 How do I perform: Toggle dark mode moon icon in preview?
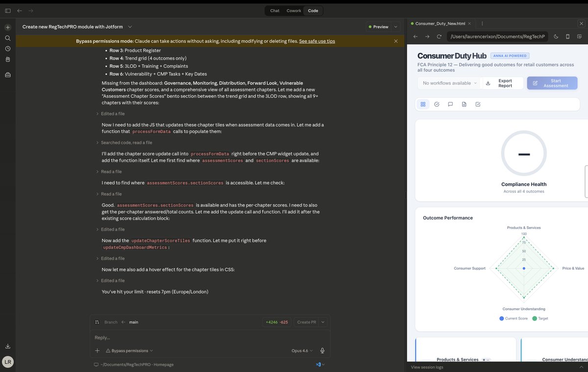[556, 36]
